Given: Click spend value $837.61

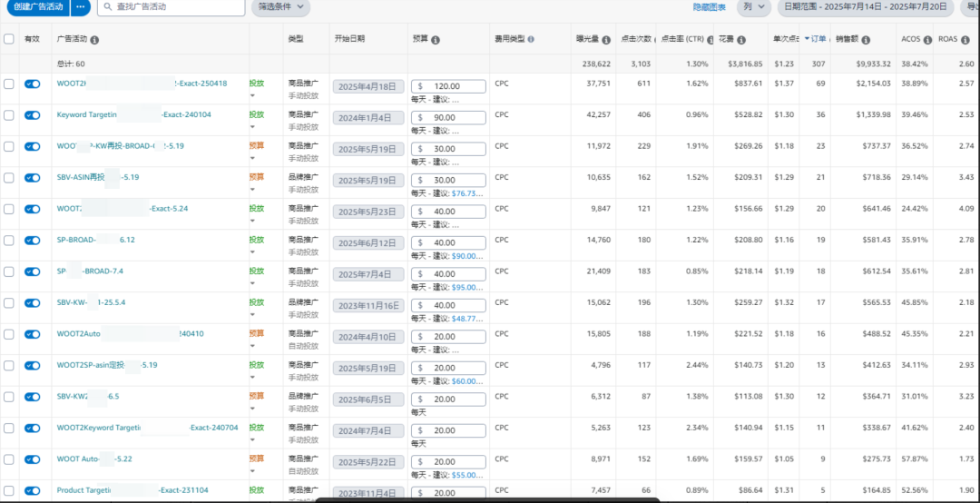Looking at the screenshot, I should tap(749, 84).
